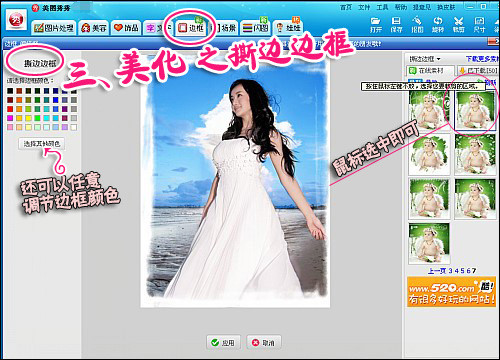The height and width of the screenshot is (360, 500).
Task: Switch to the 闪图 tab
Action: click(x=256, y=28)
